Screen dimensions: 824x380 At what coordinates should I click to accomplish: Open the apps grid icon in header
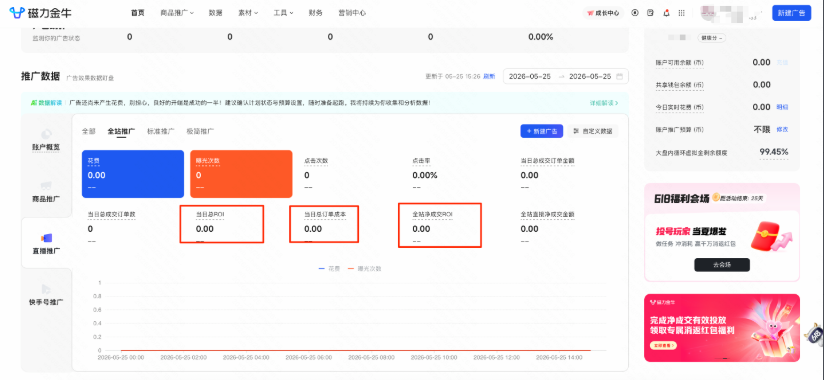682,13
